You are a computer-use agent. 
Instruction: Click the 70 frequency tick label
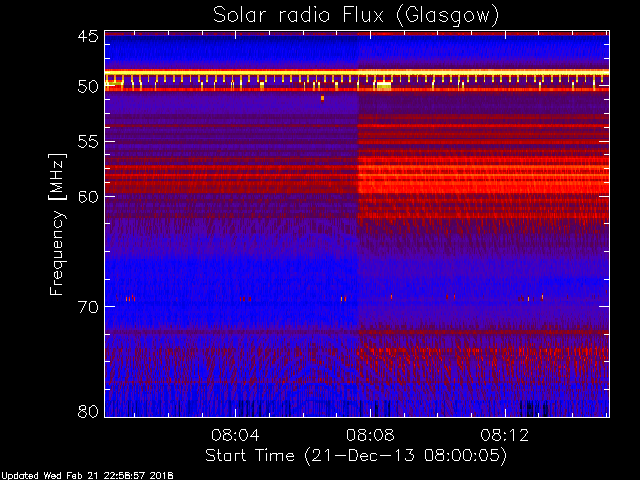pyautogui.click(x=88, y=307)
